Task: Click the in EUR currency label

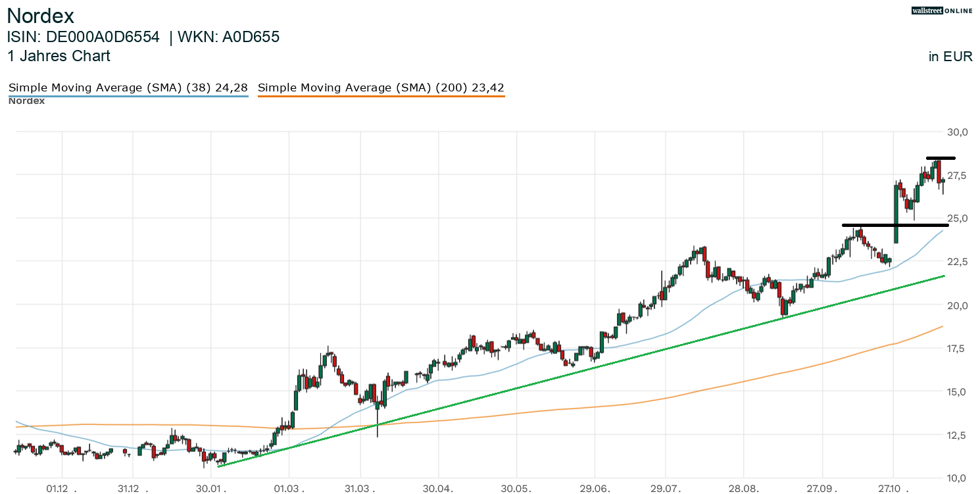Action: pos(950,57)
